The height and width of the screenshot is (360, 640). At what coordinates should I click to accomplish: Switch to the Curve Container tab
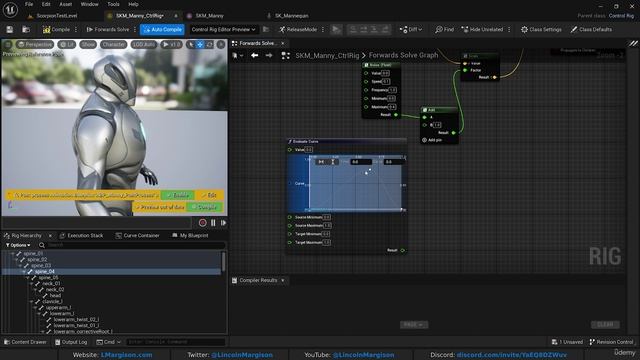pyautogui.click(x=138, y=236)
